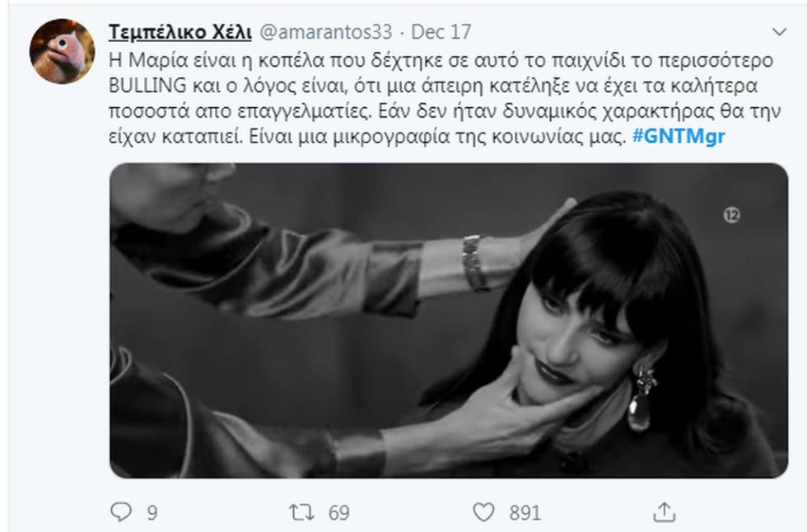
Task: Open the Τεμπέλικο Χέλι display name link
Action: (x=180, y=32)
